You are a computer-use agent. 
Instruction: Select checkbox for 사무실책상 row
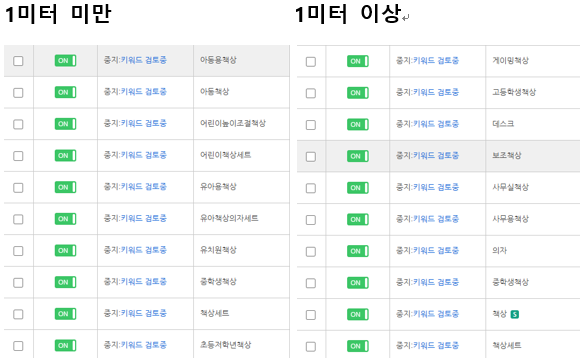(311, 188)
